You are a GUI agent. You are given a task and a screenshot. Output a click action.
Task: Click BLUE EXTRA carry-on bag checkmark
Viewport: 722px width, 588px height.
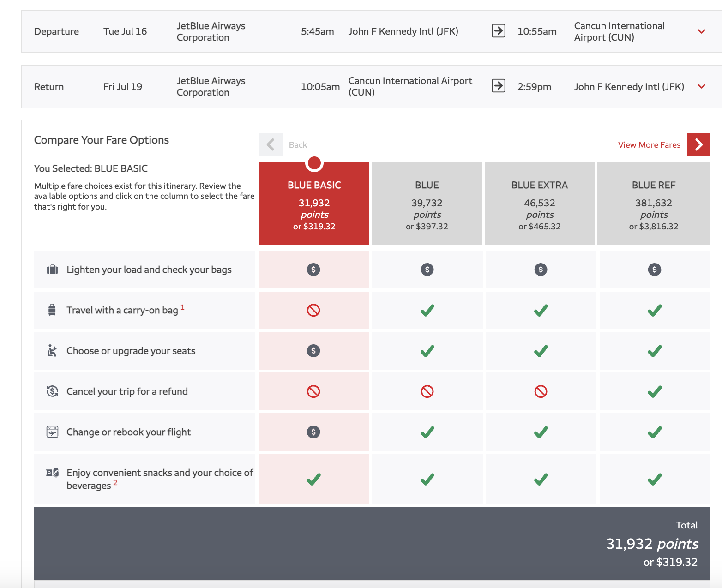click(541, 310)
